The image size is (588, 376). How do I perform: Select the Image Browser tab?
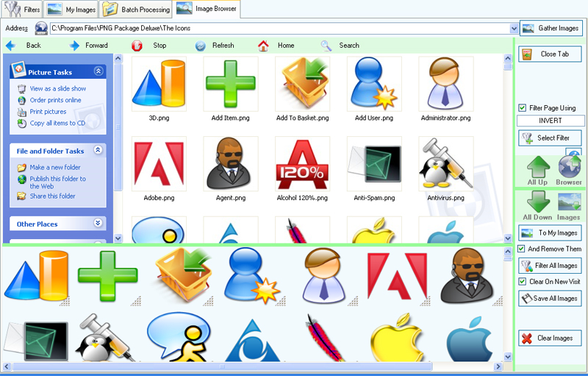tap(207, 9)
